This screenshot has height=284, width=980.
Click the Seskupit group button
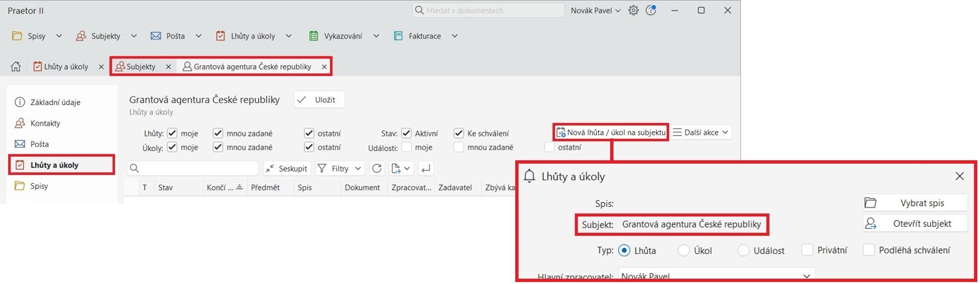click(287, 168)
